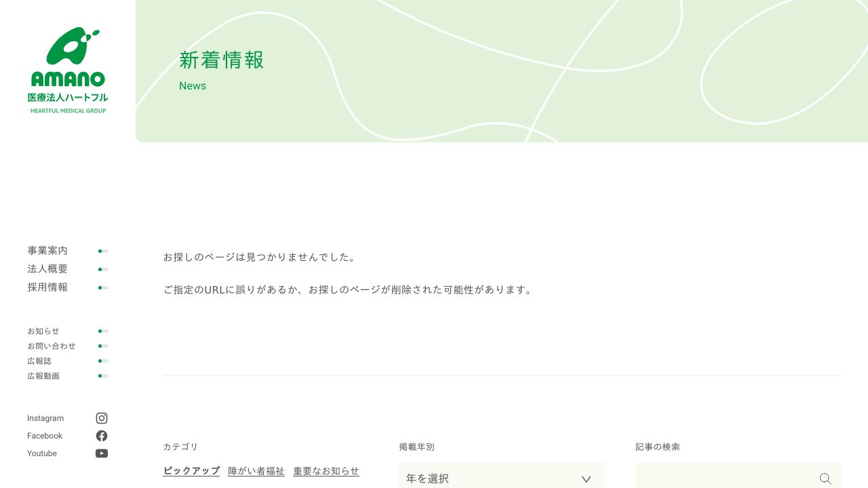Click the green pill indicator beside 広報誌
This screenshot has height=488, width=868.
(102, 361)
